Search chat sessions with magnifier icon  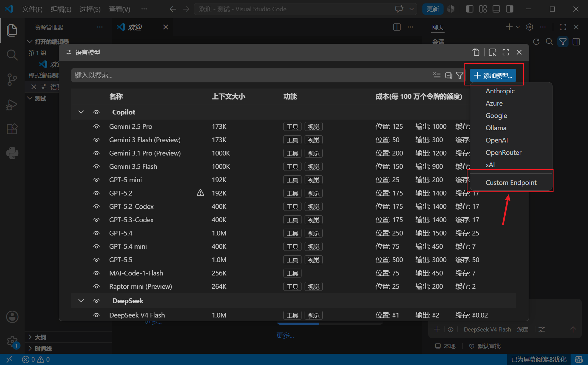[x=549, y=42]
